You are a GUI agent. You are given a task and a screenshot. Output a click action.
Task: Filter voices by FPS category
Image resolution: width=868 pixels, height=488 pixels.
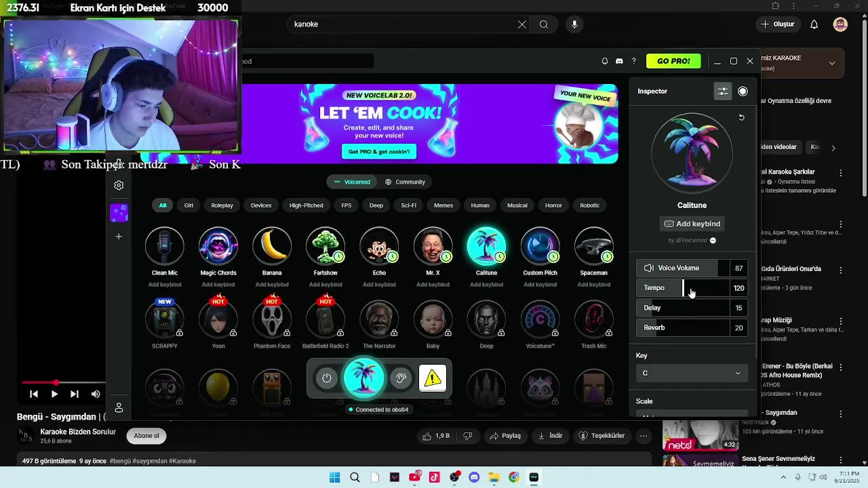347,205
